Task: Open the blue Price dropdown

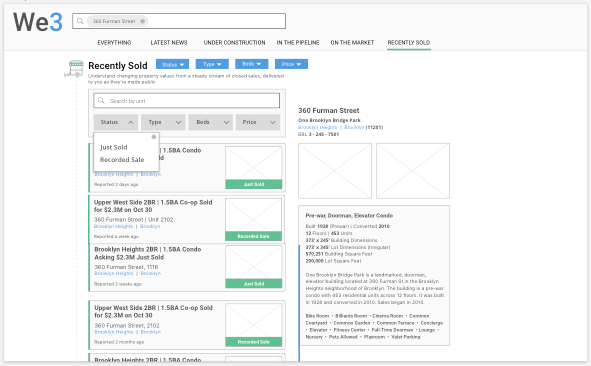Action: point(291,64)
